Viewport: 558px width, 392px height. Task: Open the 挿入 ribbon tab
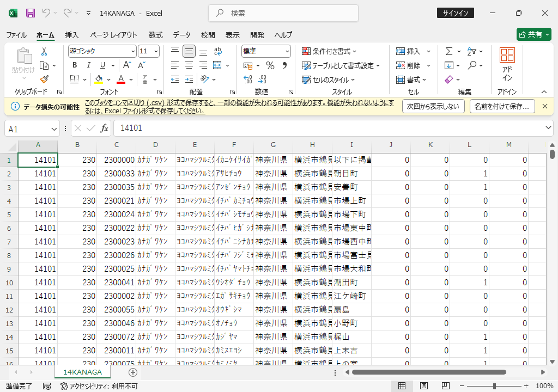[71, 35]
